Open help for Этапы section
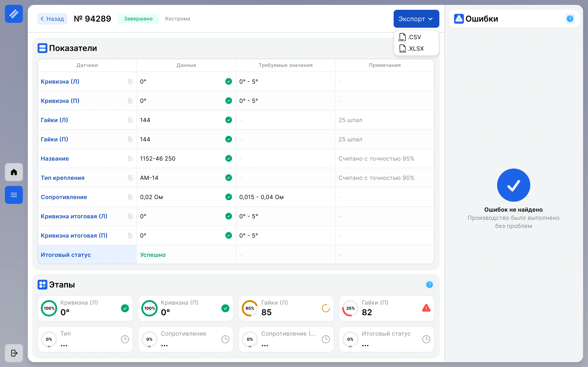This screenshot has height=367, width=588. [x=429, y=284]
